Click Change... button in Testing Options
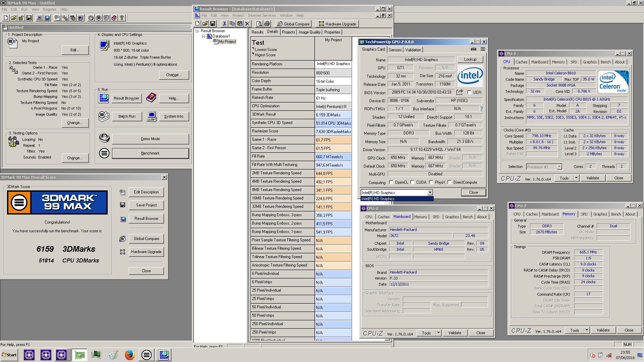This screenshot has width=644, height=362. [75, 158]
